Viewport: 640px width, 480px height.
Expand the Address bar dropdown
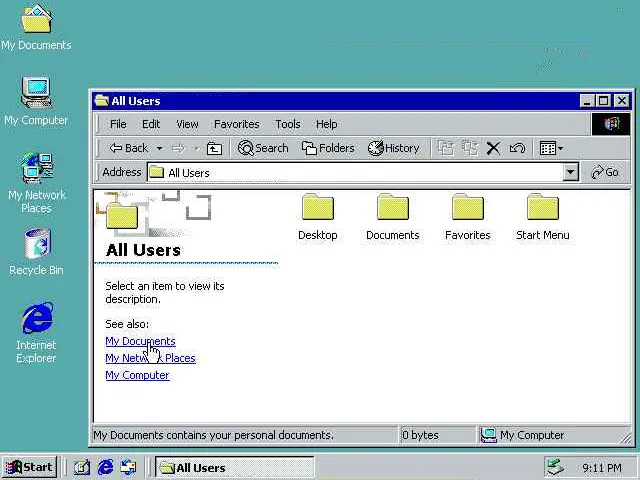(x=571, y=172)
